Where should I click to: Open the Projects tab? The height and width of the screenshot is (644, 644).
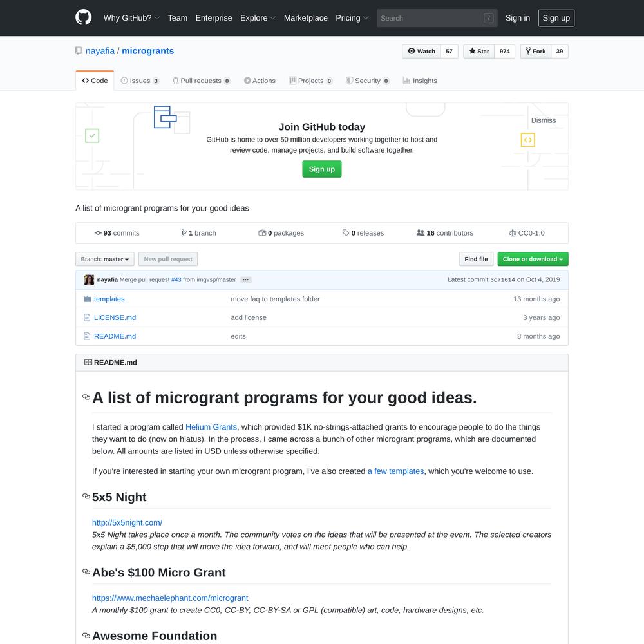pos(310,80)
